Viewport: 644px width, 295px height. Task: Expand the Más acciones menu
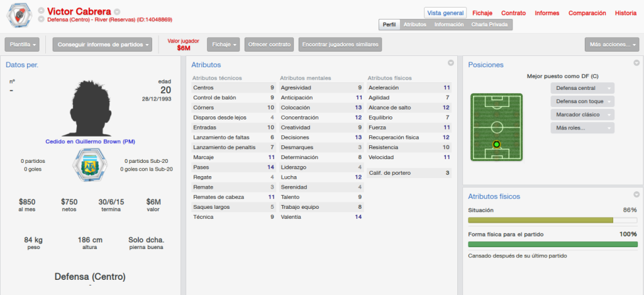[x=612, y=45]
